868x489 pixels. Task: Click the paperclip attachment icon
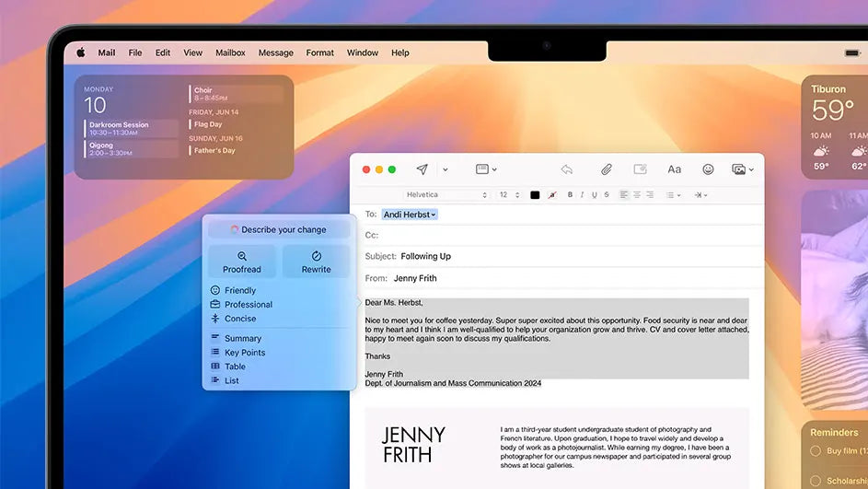(607, 169)
